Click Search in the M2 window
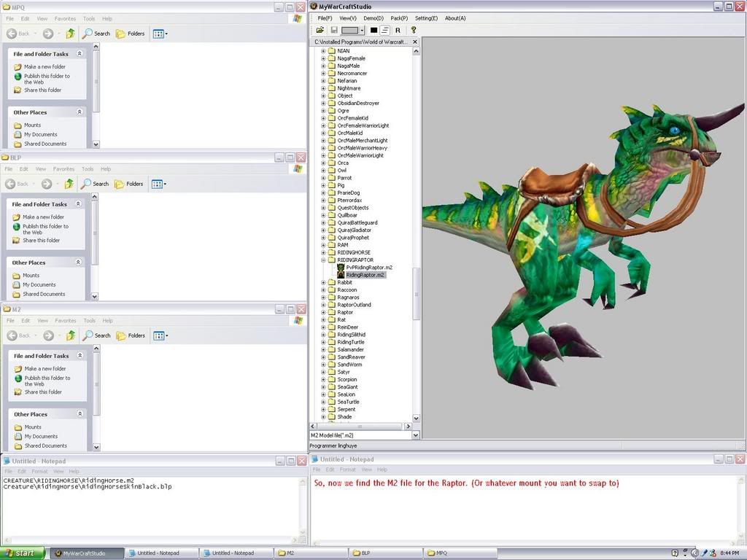The image size is (747, 560). point(97,335)
